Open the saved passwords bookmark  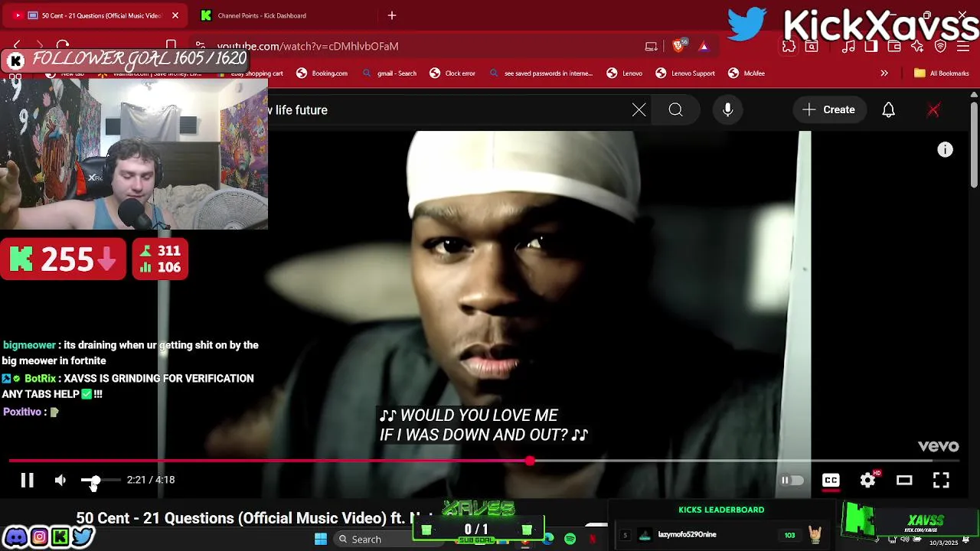pos(541,73)
